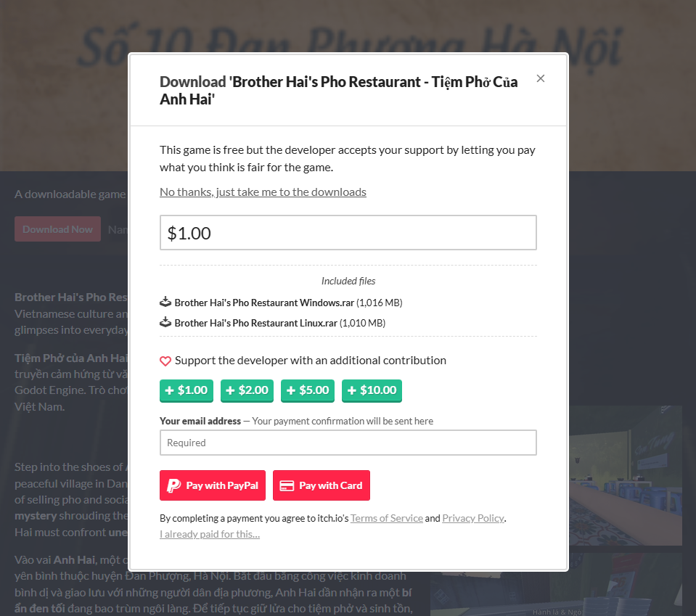Add a $10.00 contribution
The height and width of the screenshot is (616, 696).
pos(372,390)
